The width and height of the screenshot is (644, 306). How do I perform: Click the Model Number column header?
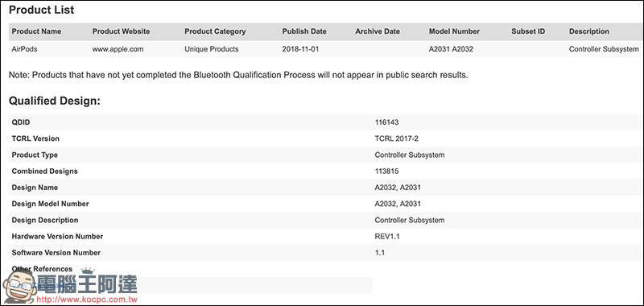454,31
